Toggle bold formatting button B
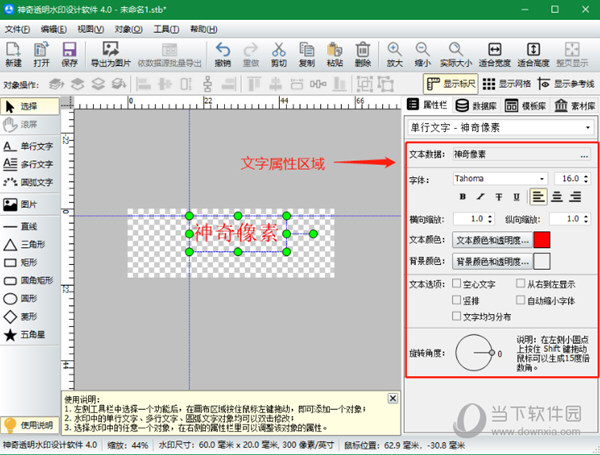This screenshot has height=455, width=600. pos(463,197)
